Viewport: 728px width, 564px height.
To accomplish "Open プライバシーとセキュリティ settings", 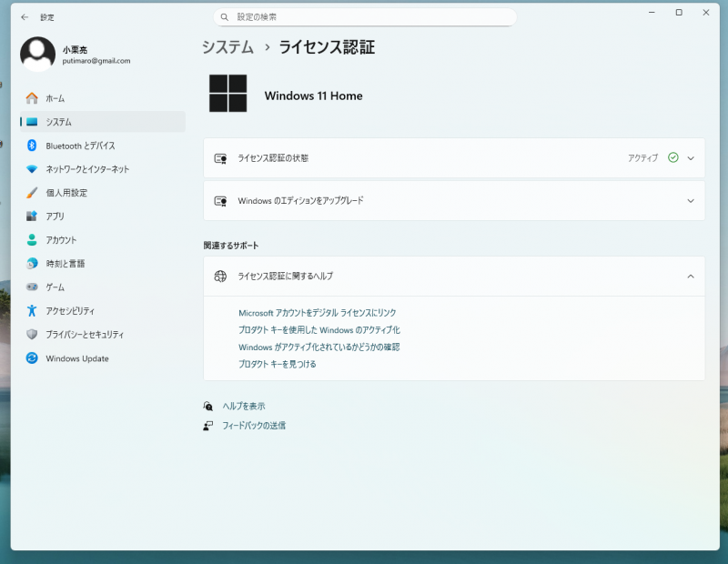I will [85, 335].
